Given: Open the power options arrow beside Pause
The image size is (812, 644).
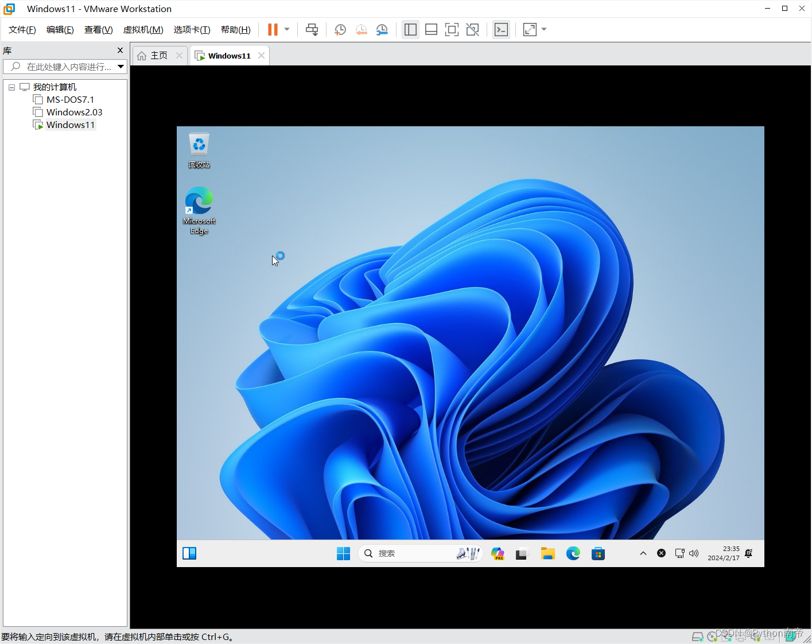Looking at the screenshot, I should tap(287, 30).
